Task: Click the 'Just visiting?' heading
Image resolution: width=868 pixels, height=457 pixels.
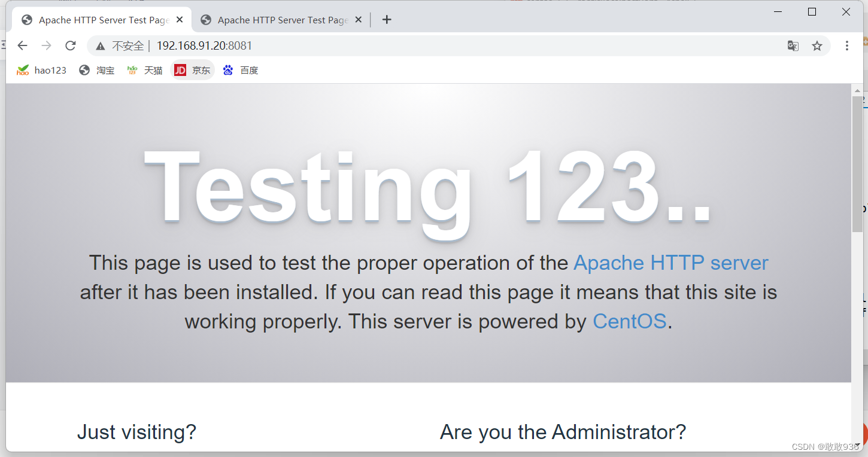Action: (x=136, y=432)
